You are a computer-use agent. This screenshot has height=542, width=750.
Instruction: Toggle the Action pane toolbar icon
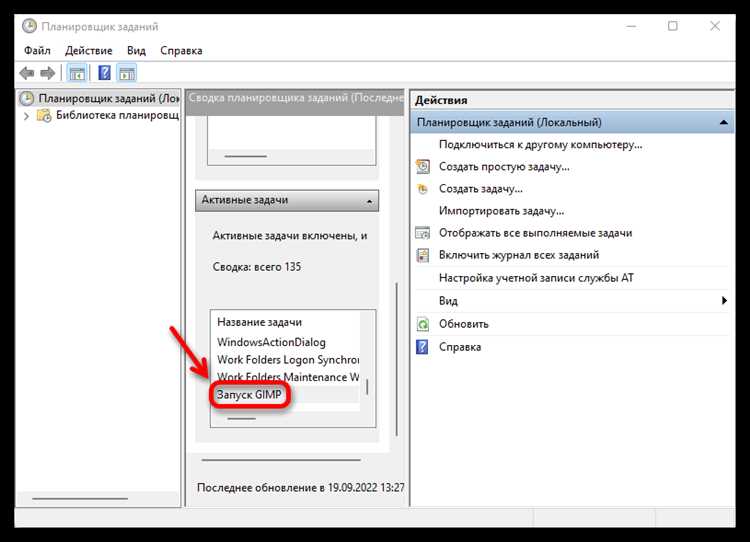point(127,74)
